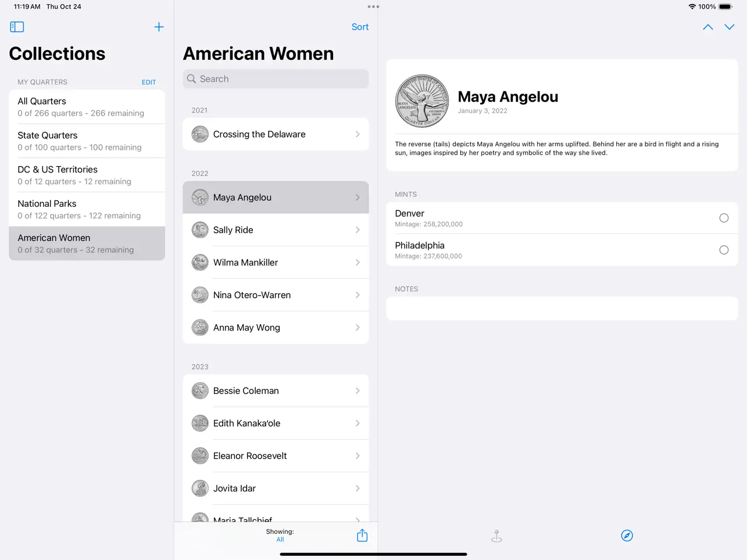The width and height of the screenshot is (747, 560).
Task: Open Crossing the Delaware chevron
Action: pos(358,134)
